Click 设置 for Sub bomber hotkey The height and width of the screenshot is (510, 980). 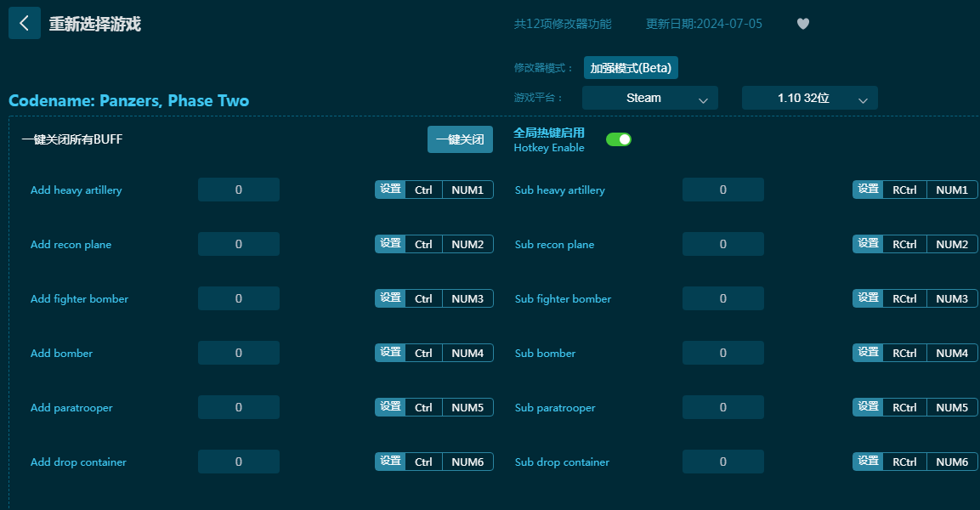pyautogui.click(x=868, y=353)
